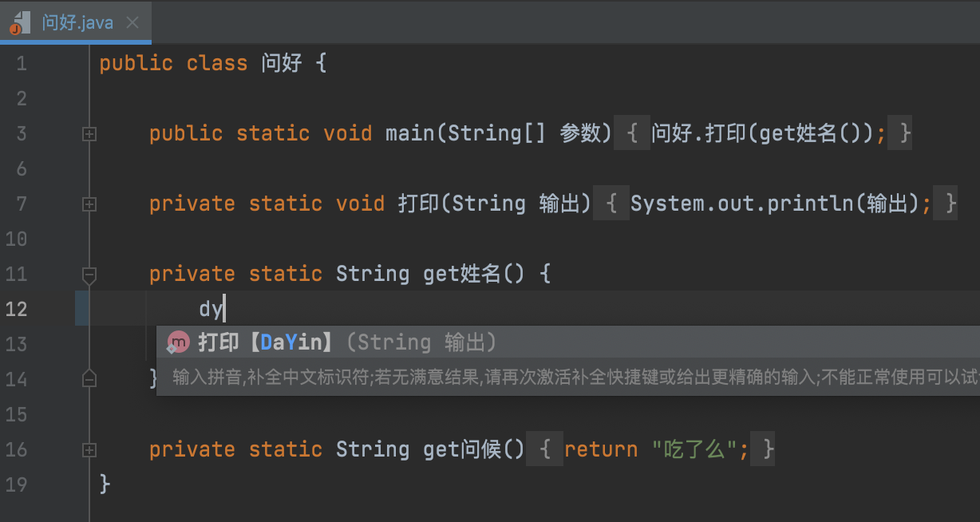
Task: Click the plus fold icon beside line 3
Action: [x=89, y=134]
